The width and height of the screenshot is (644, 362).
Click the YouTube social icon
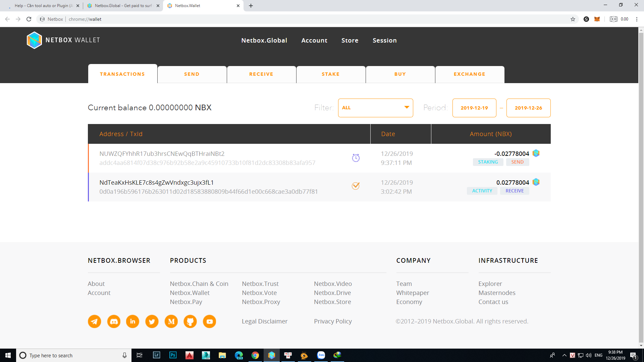(x=210, y=321)
